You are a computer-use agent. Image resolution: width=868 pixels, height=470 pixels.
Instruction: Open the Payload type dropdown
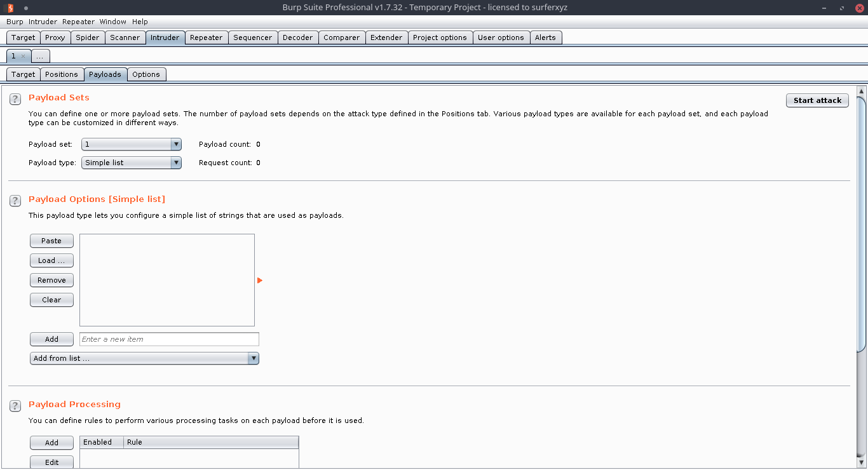pos(132,163)
